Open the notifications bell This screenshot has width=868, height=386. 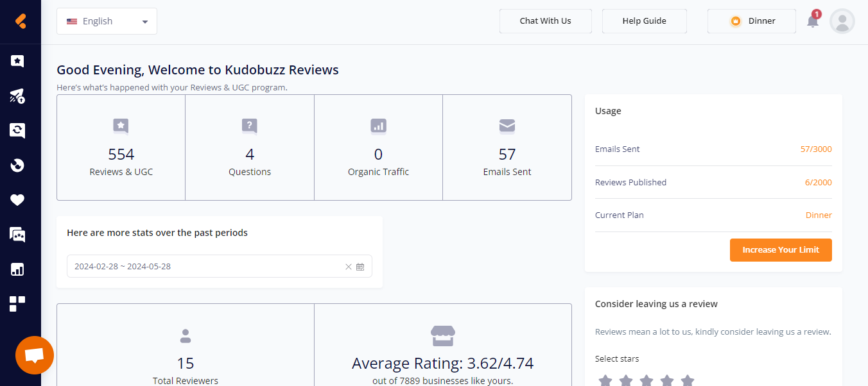click(x=813, y=21)
